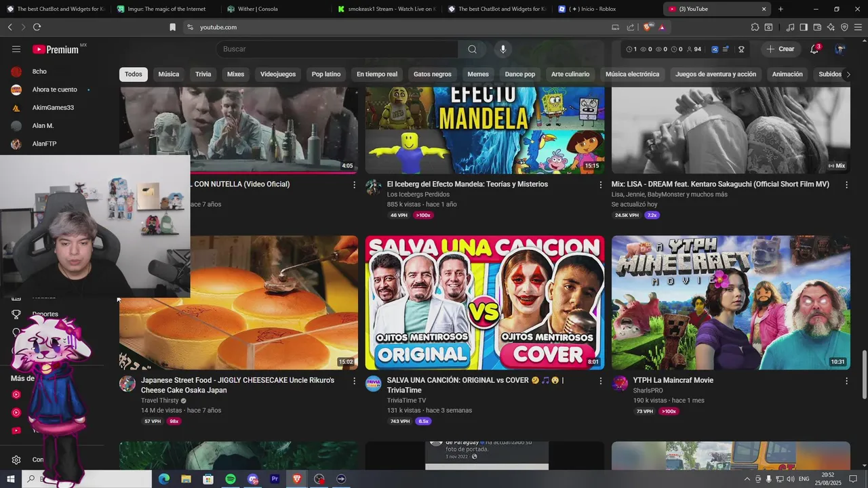Open Premiere Pro from the taskbar
This screenshot has height=488, width=868.
pos(275,479)
